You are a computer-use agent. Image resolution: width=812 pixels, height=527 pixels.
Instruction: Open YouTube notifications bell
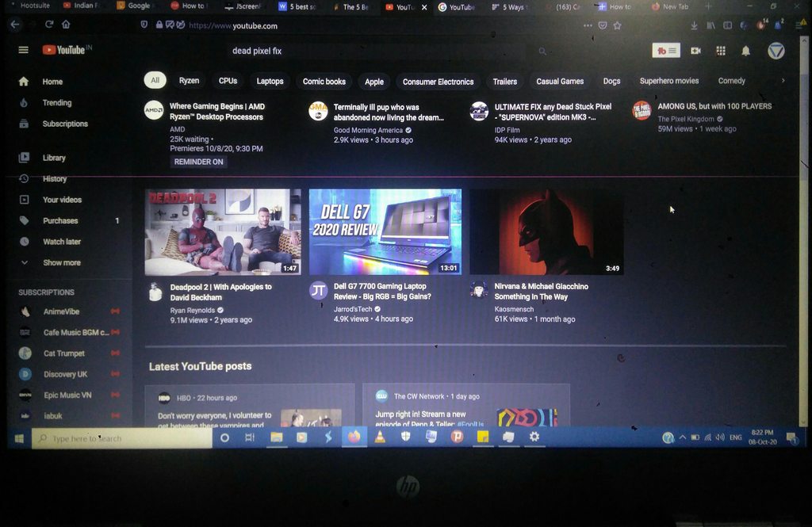745,51
